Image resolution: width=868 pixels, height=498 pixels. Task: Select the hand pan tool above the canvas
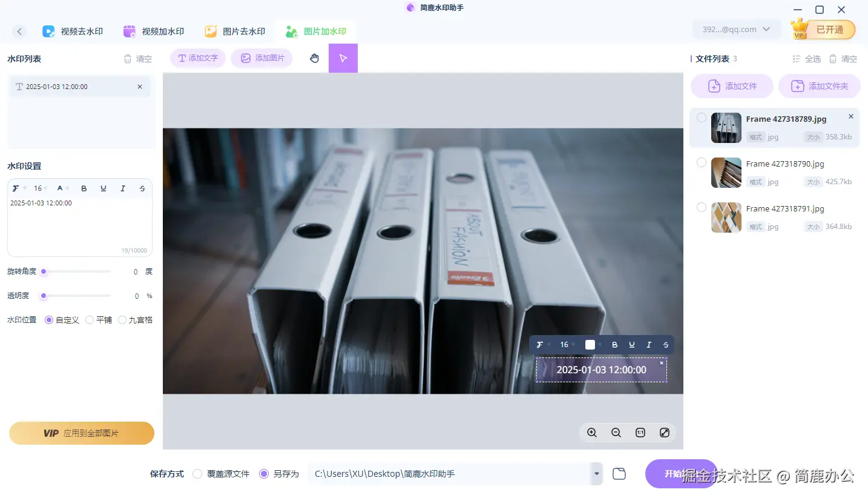click(314, 58)
